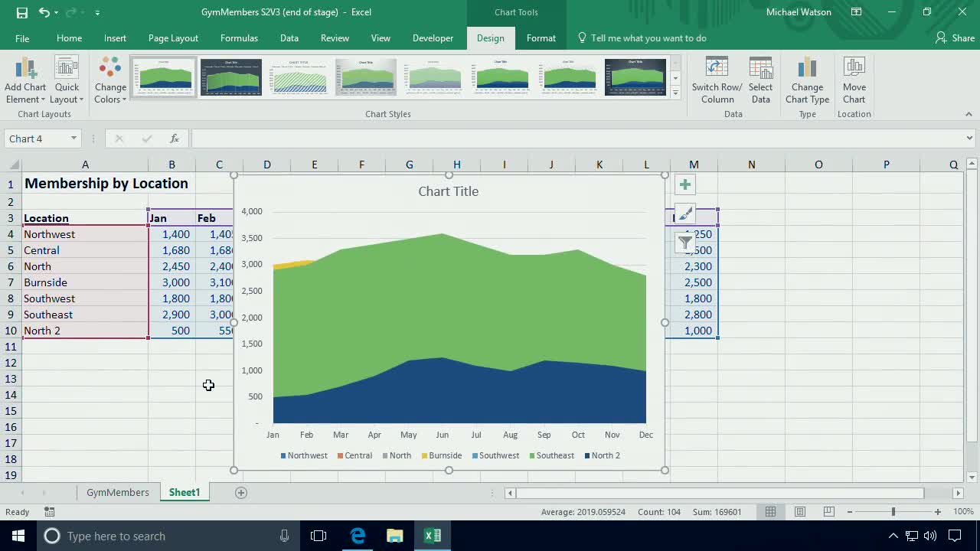Image resolution: width=980 pixels, height=551 pixels.
Task: Expand the Chart Styles gallery
Action: click(675, 92)
